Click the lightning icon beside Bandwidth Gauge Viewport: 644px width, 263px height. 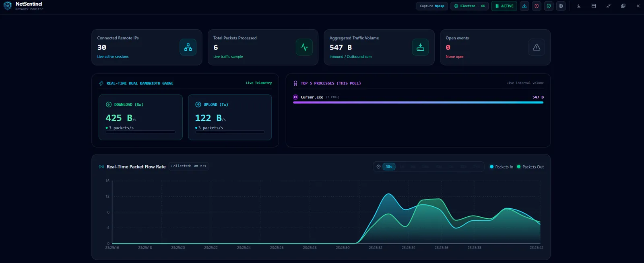[x=101, y=83]
